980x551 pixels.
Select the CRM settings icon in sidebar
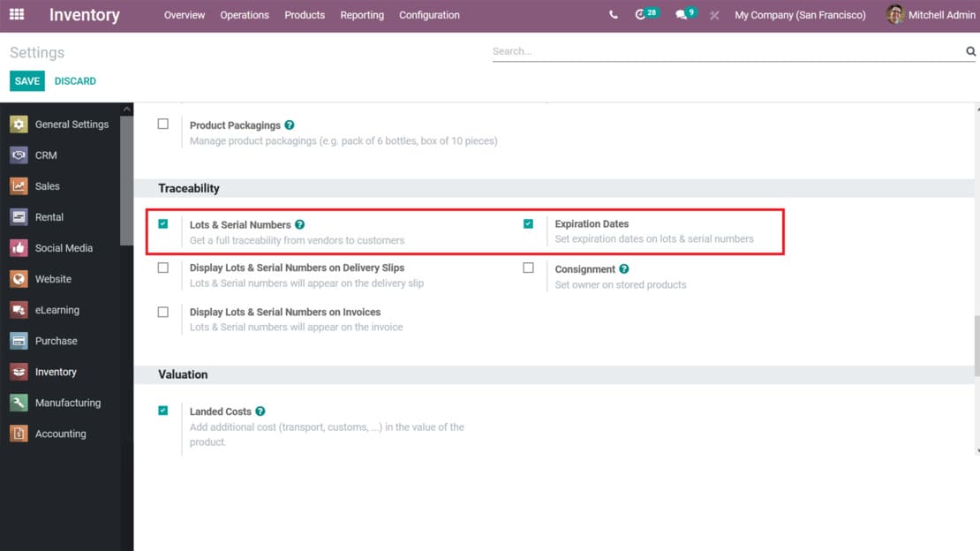point(19,155)
